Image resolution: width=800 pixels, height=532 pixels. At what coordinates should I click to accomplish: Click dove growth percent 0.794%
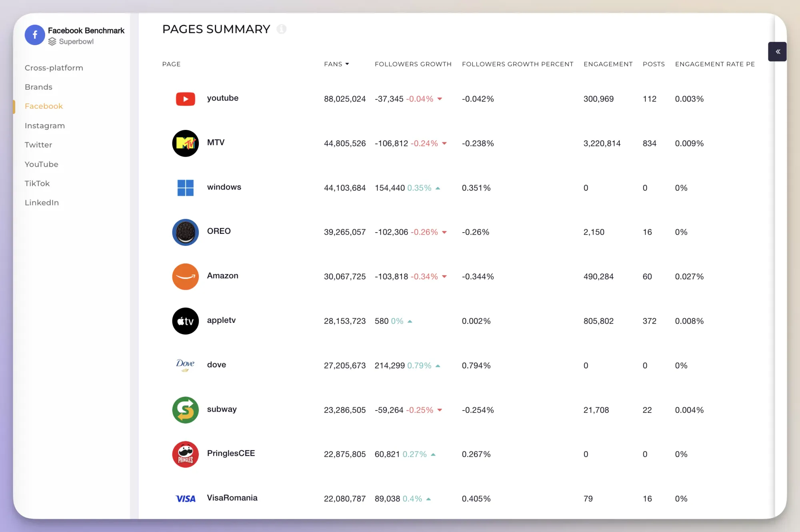(x=476, y=366)
